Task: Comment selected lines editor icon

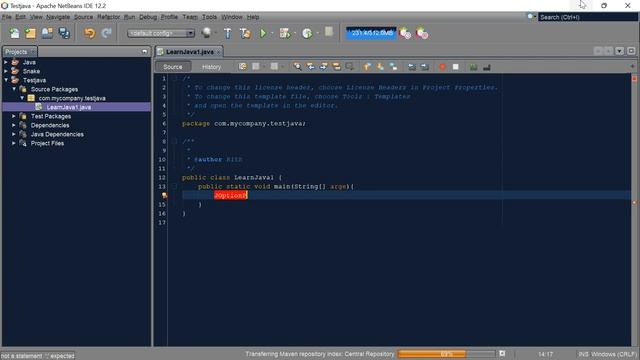Action: pos(473,67)
